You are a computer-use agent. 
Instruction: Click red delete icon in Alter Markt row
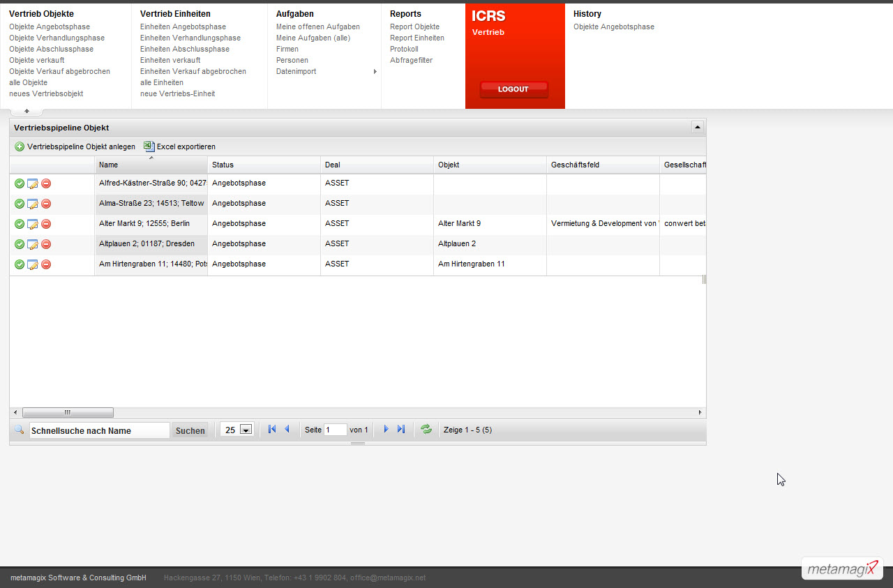click(x=46, y=224)
